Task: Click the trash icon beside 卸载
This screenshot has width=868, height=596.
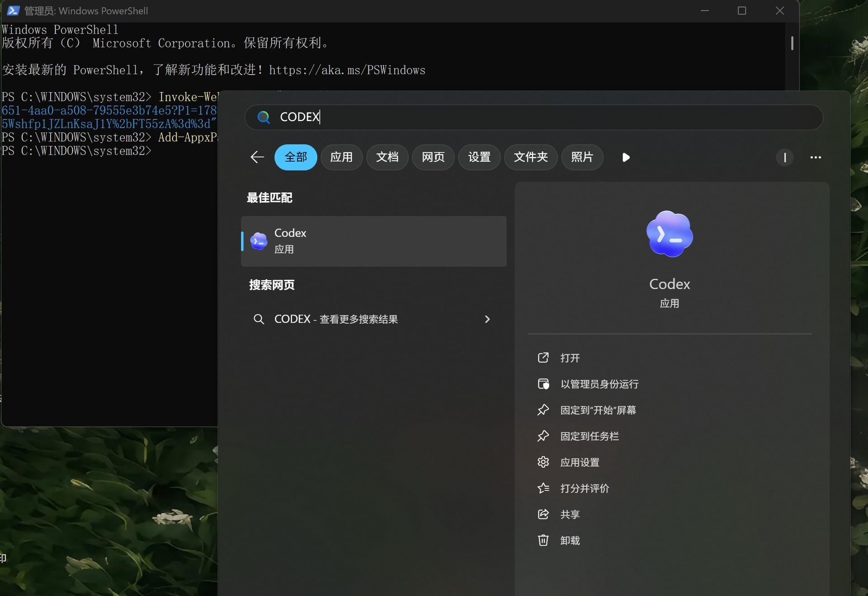Action: point(543,540)
